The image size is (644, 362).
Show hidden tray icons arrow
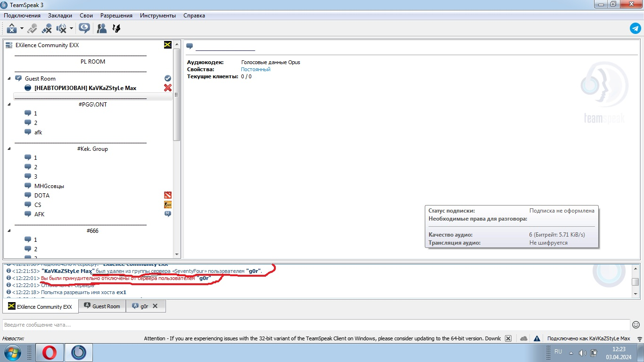(571, 353)
